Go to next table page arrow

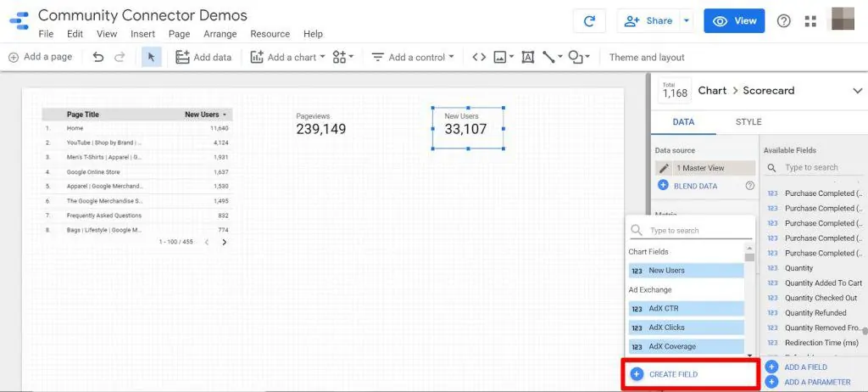point(224,243)
